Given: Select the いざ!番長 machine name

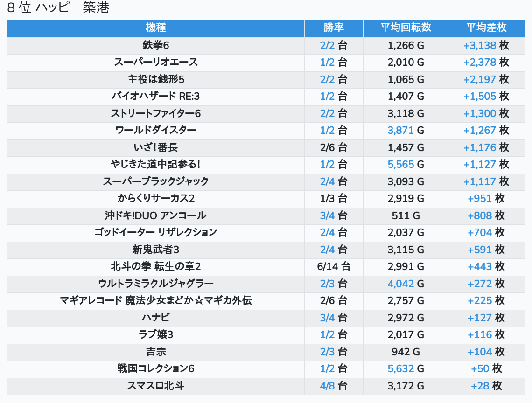Looking at the screenshot, I should (156, 147).
